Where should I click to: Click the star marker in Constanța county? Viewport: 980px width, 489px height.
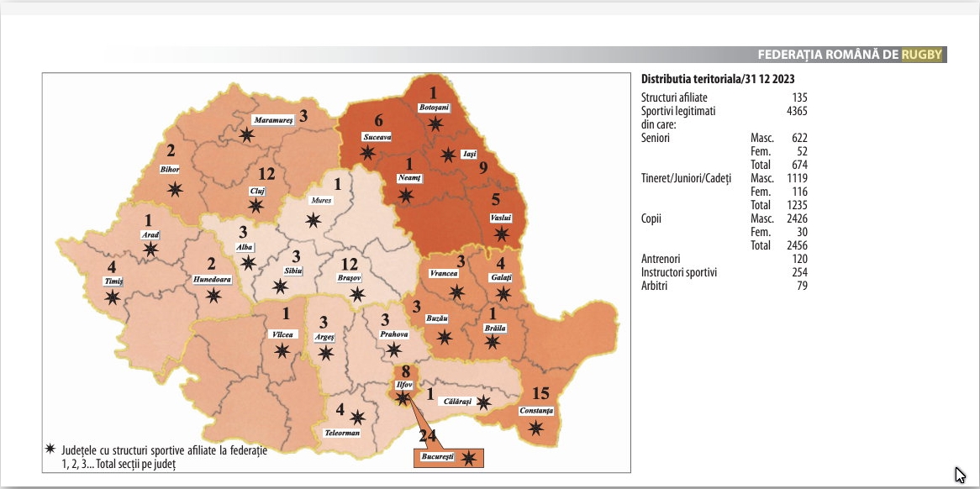(535, 429)
